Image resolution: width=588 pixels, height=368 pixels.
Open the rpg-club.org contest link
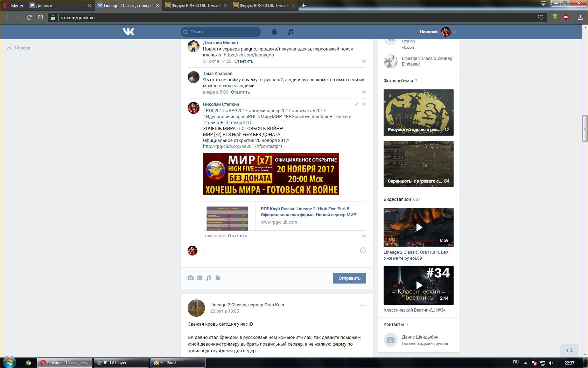coord(242,146)
